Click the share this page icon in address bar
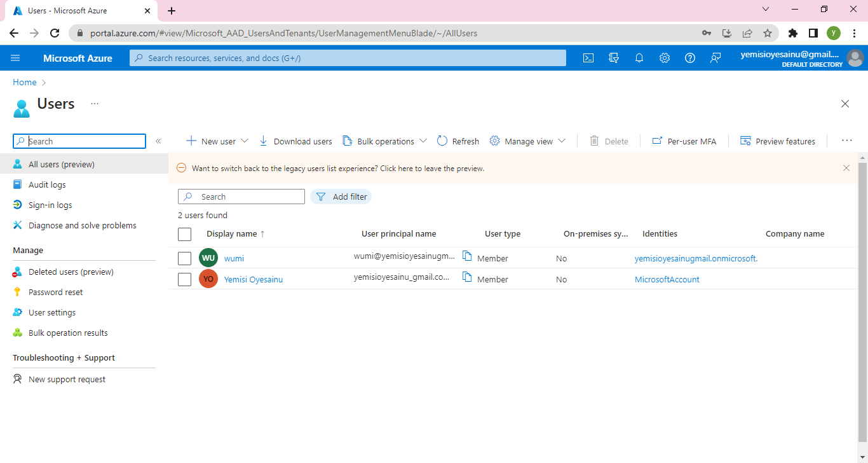The image size is (868, 463). point(747,33)
